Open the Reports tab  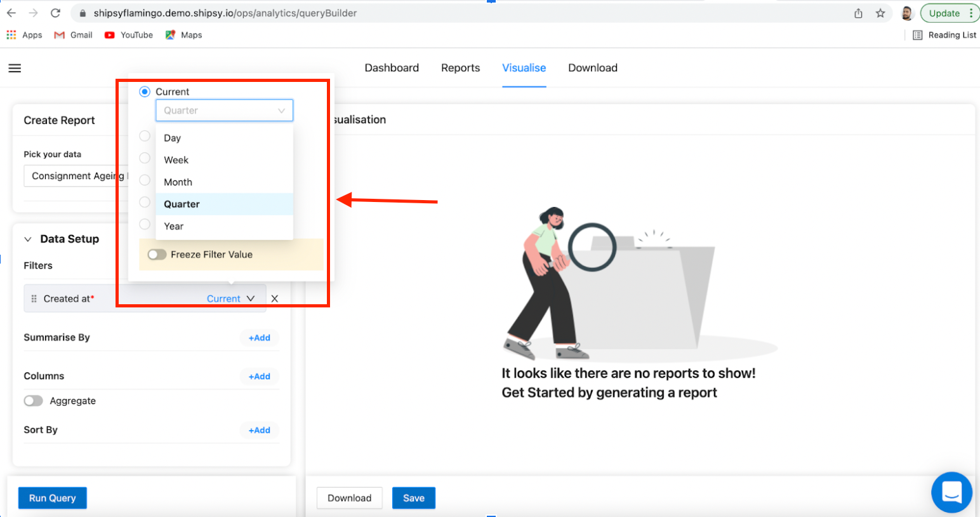coord(460,68)
